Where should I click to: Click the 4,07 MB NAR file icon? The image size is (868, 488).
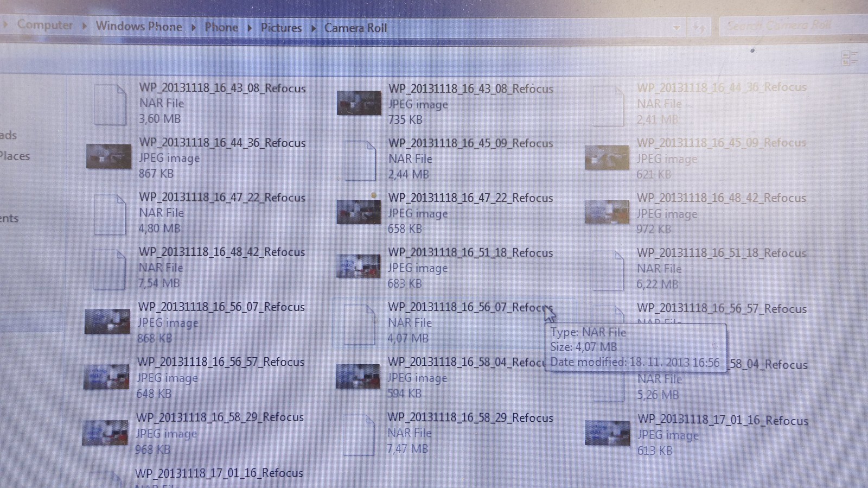359,324
